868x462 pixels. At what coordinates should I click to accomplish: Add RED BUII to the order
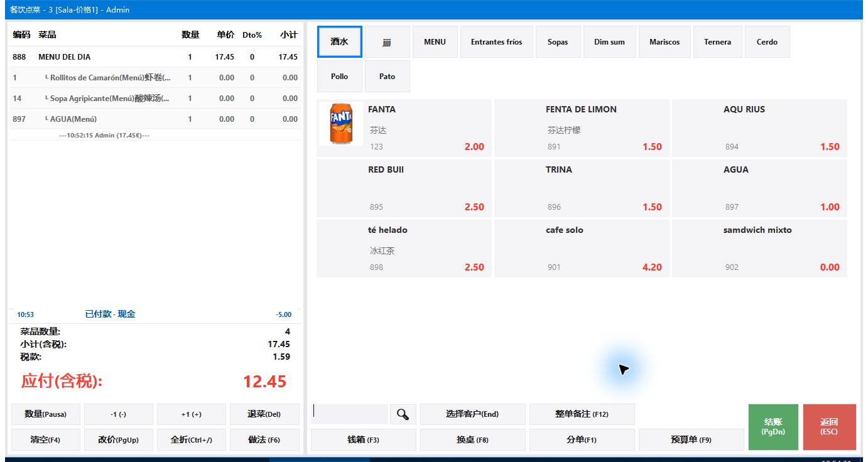(x=404, y=188)
